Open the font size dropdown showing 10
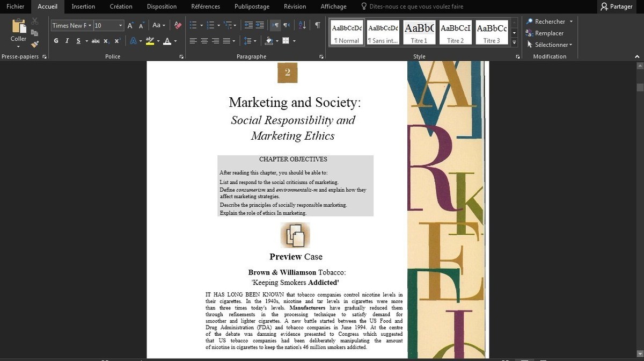 tap(121, 25)
